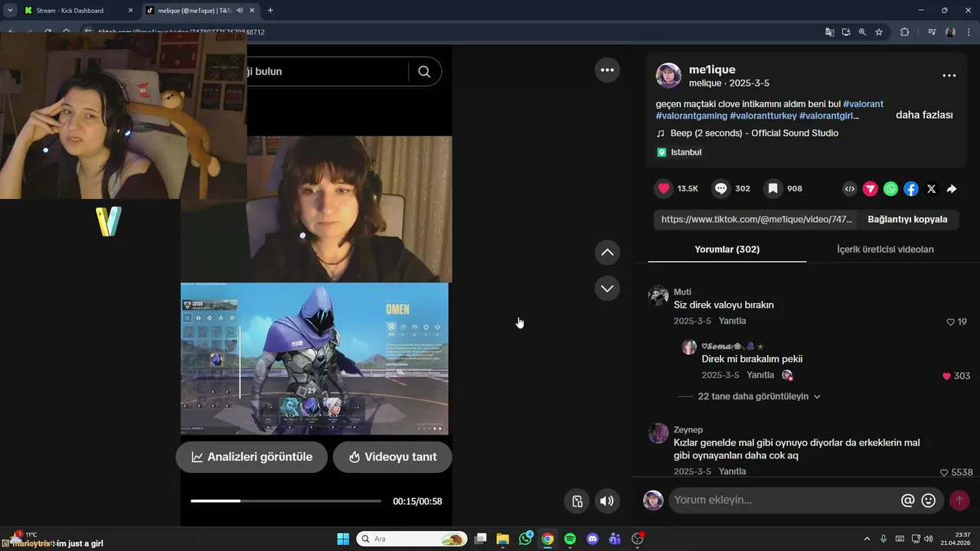Viewport: 980px width, 551px height.
Task: Go to next video with down arrow
Action: click(x=607, y=289)
